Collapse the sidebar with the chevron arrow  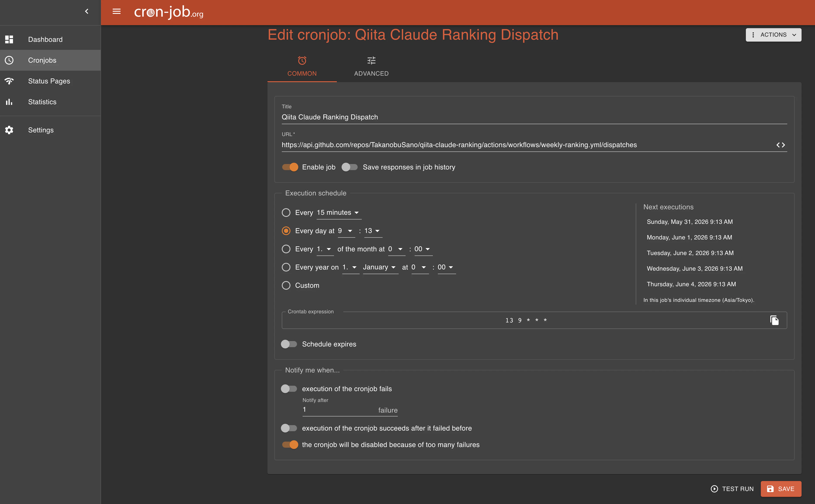coord(87,11)
